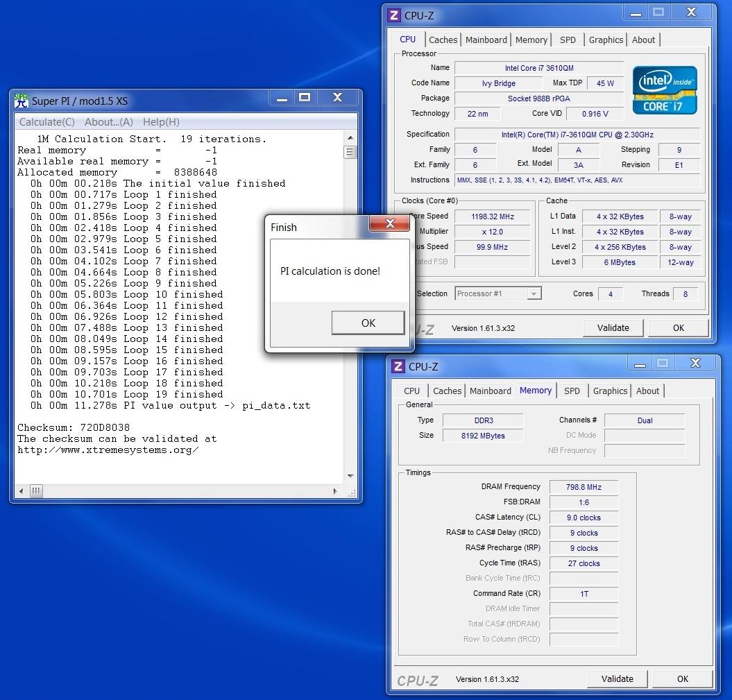
Task: Click the PI value output pi_data.txt line
Action: pyautogui.click(x=171, y=406)
